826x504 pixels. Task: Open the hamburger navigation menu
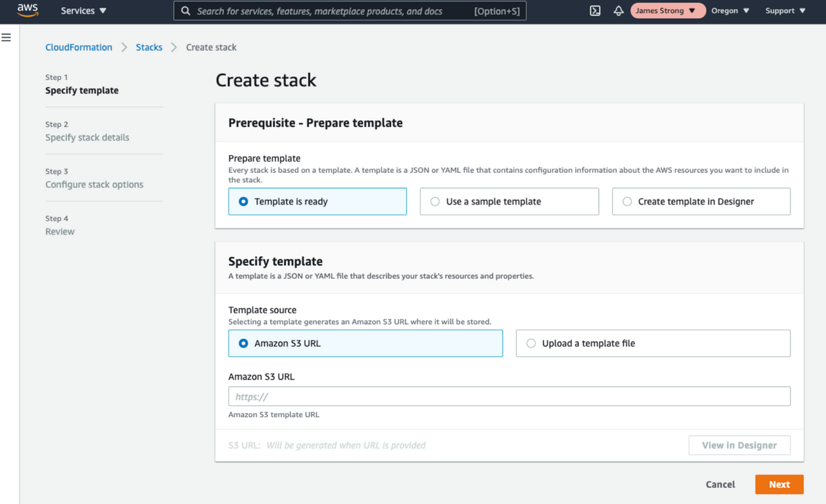[6, 37]
